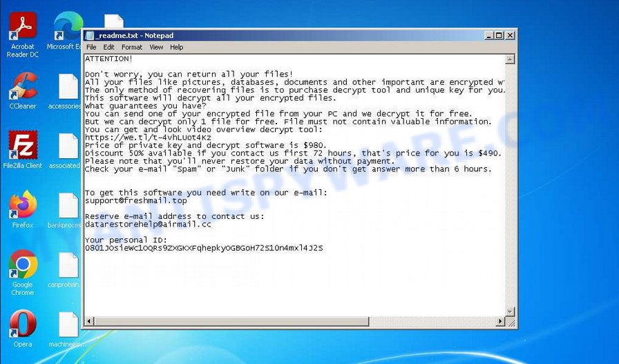Click horizontal scrollbar right arrow

[x=501, y=321]
